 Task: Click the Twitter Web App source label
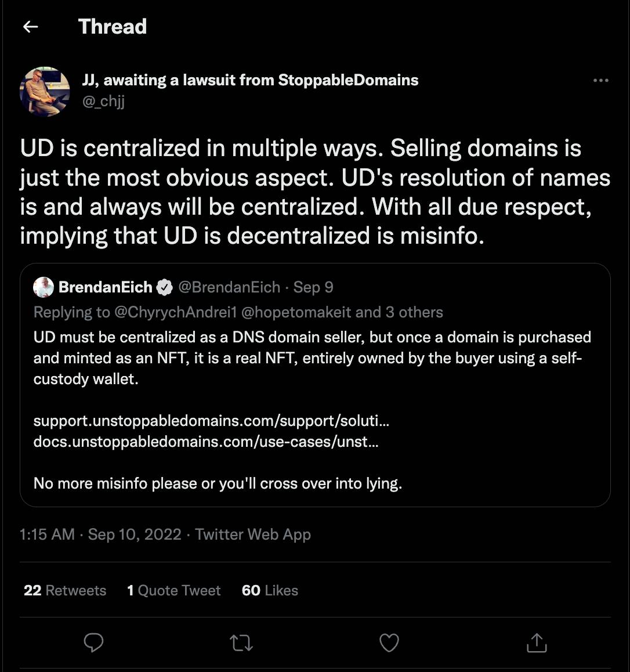click(253, 534)
